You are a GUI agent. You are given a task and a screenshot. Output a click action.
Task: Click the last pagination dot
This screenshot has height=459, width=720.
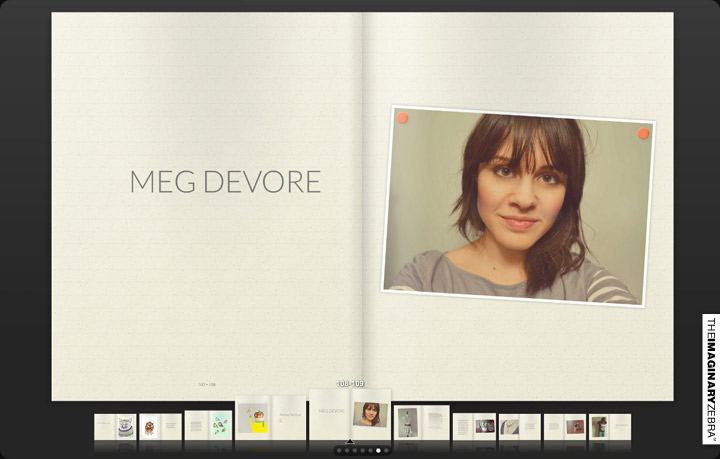click(387, 451)
